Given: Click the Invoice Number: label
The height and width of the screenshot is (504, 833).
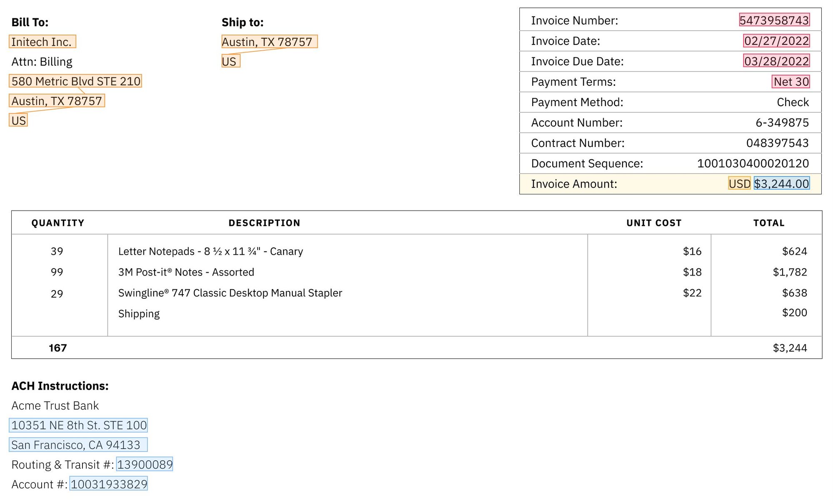Looking at the screenshot, I should point(574,20).
